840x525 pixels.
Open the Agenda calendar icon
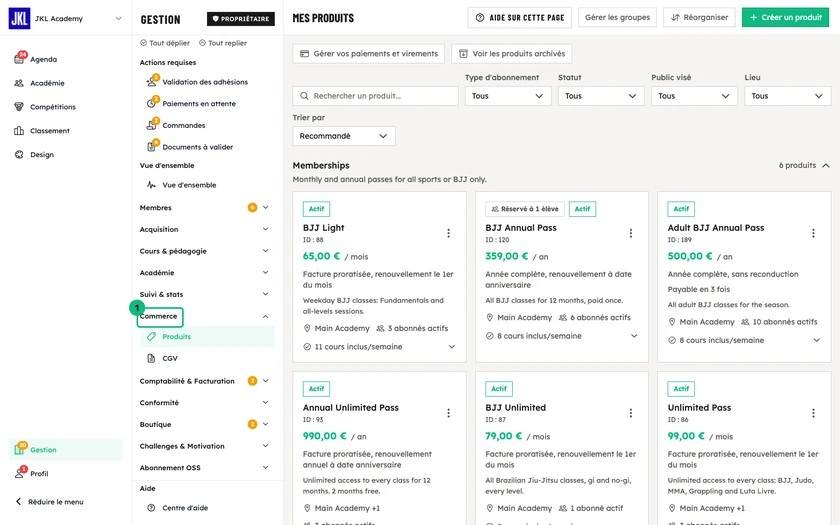pos(19,59)
